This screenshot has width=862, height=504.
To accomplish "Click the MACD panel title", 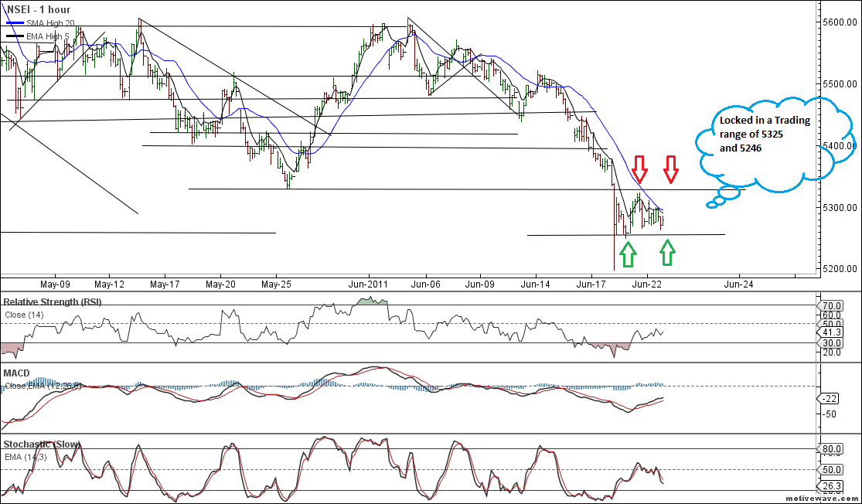I will click(x=16, y=373).
